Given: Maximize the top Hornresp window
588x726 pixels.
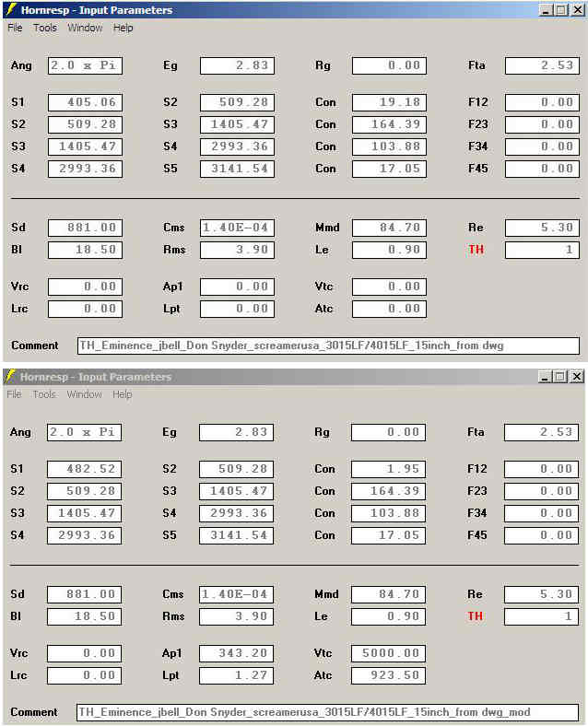Looking at the screenshot, I should (x=560, y=10).
